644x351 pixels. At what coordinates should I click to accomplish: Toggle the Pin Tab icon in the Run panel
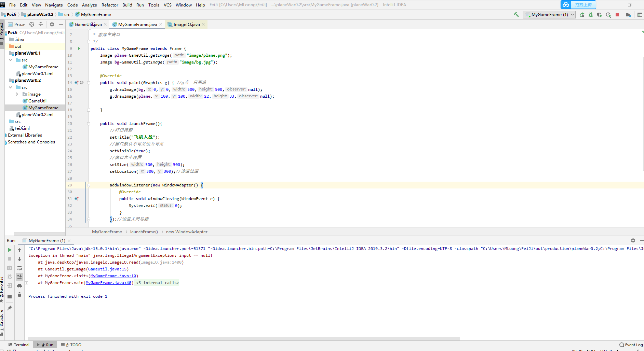coord(10,308)
